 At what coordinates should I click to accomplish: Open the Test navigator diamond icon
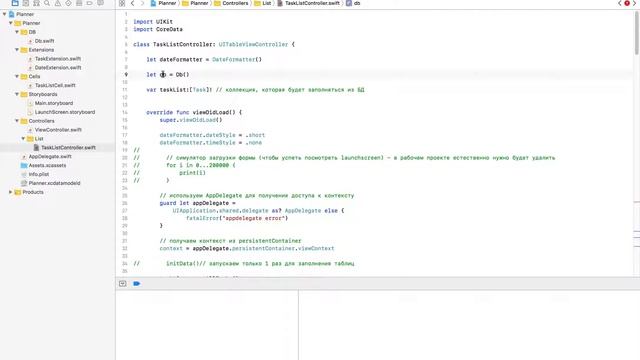click(68, 3)
